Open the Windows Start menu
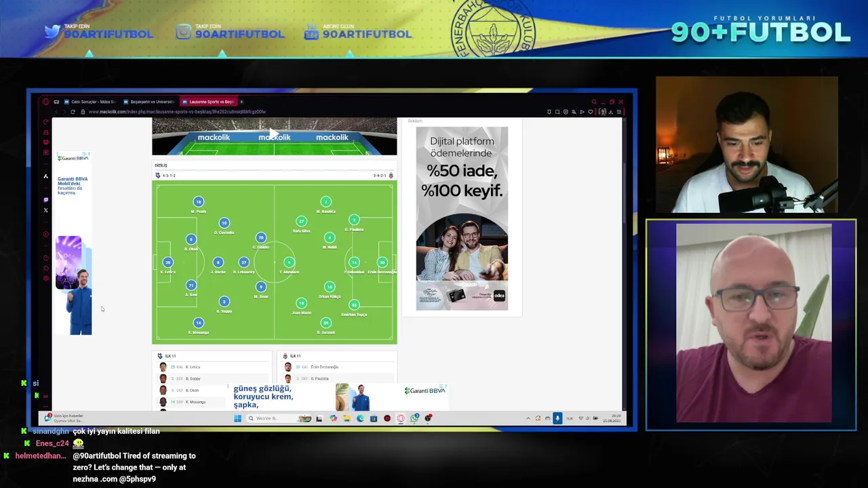This screenshot has width=868, height=488. pyautogui.click(x=237, y=418)
